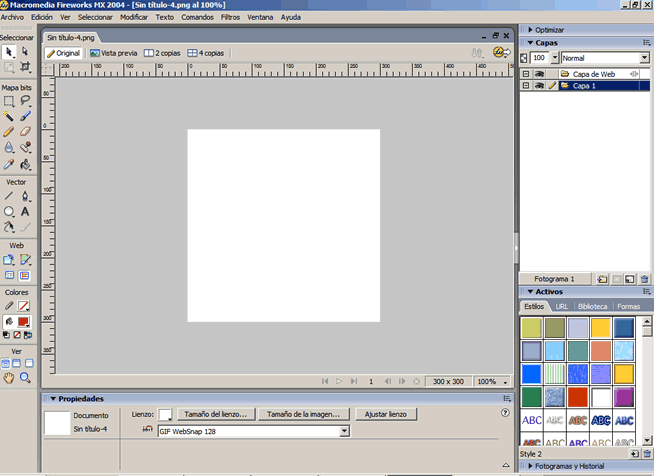Viewport: 654px width, 476px height.
Task: Click the delete layer trash icon
Action: 646,279
